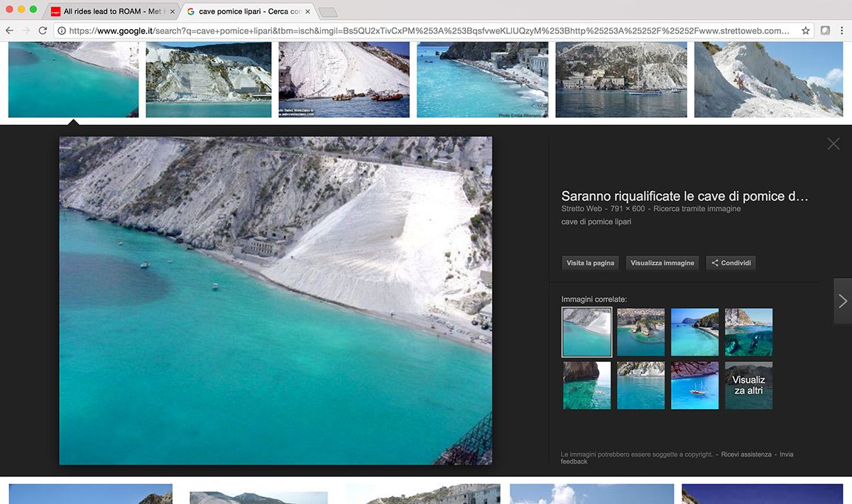Click the site info icon in address bar

(62, 31)
